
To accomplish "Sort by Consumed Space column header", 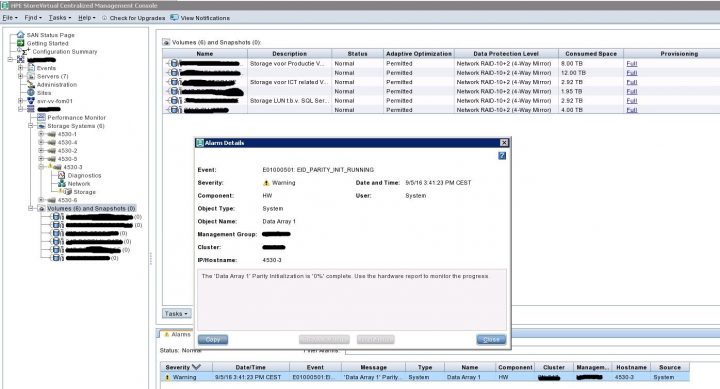I will point(591,53).
